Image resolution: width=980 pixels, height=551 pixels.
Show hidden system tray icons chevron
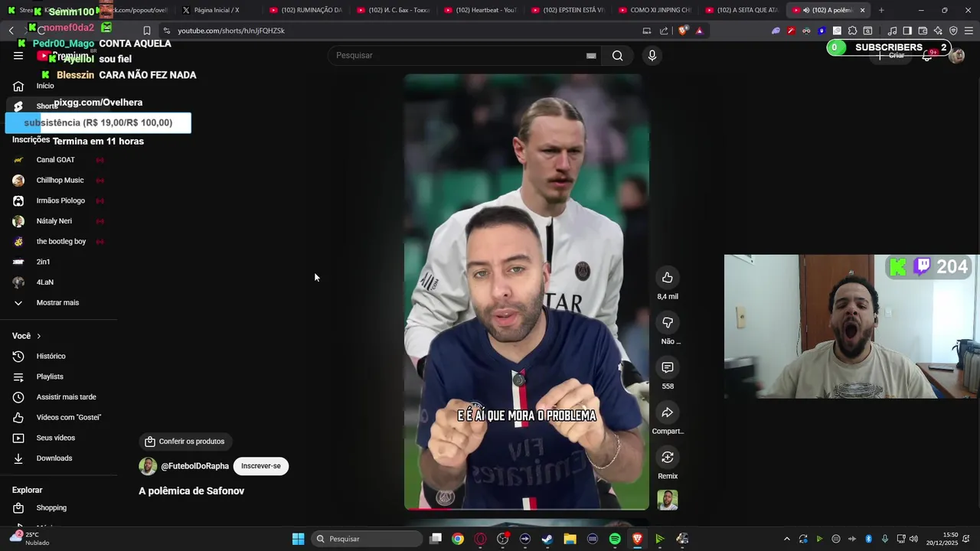click(786, 539)
